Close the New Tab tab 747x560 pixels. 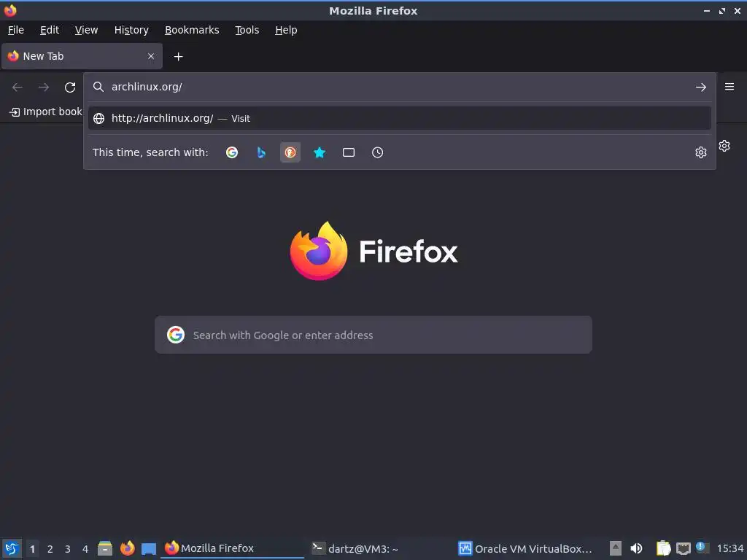[151, 56]
